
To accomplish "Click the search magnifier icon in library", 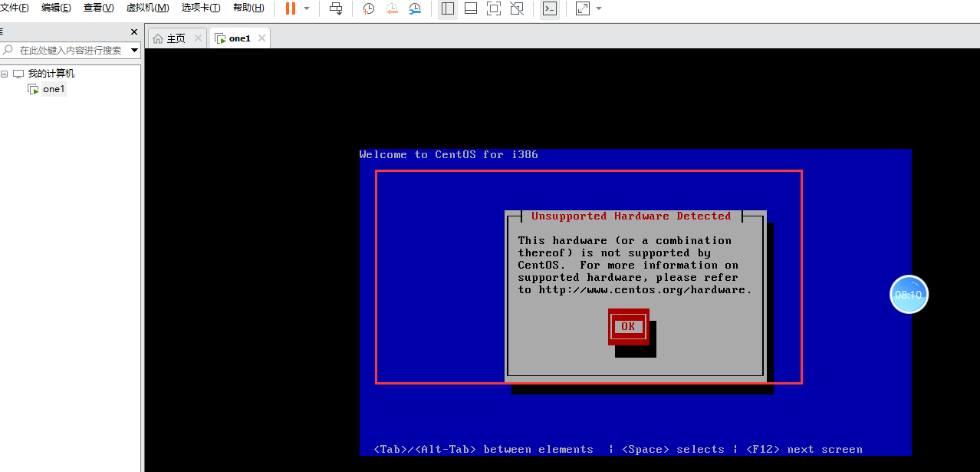I will [8, 50].
